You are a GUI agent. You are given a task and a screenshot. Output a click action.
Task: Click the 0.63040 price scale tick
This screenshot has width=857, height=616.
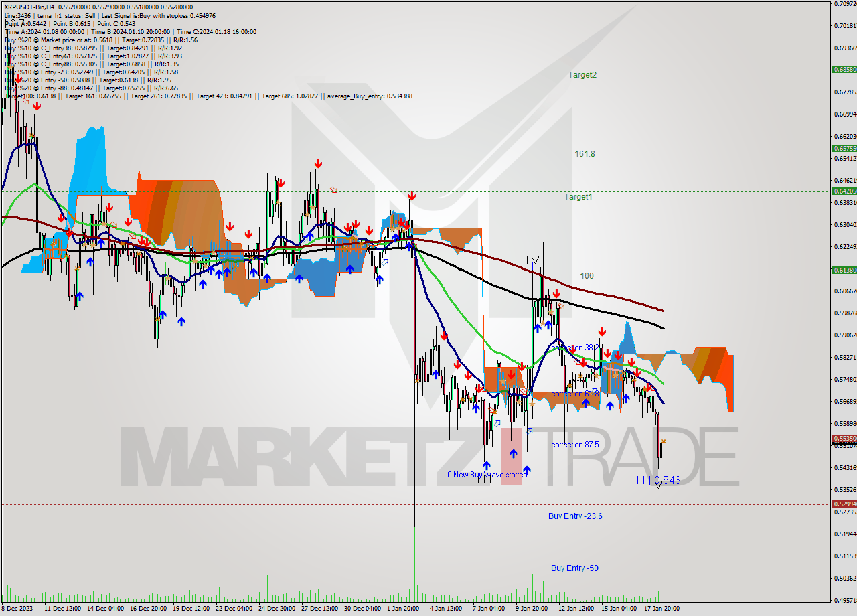point(846,225)
